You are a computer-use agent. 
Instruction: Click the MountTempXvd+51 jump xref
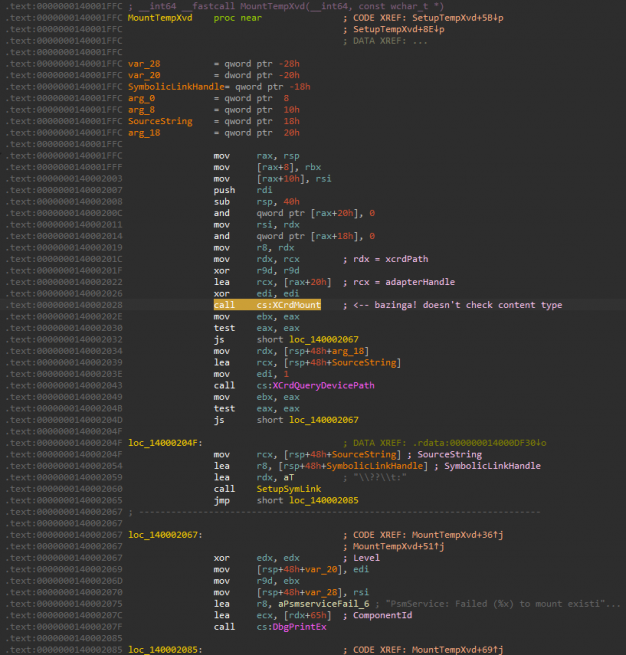pos(395,546)
